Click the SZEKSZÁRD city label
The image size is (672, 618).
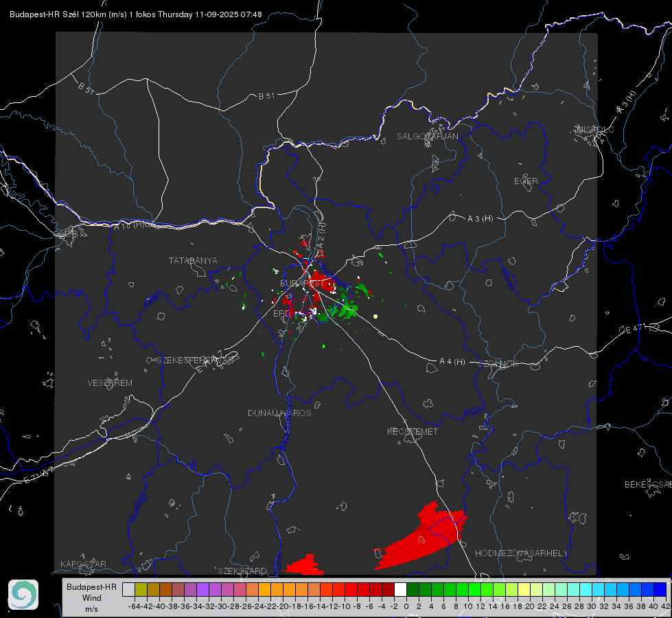pyautogui.click(x=242, y=571)
